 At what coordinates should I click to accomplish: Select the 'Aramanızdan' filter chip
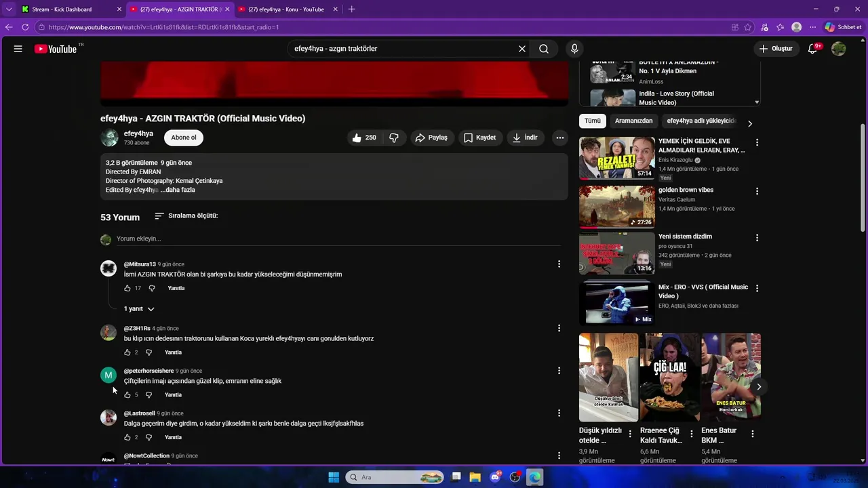pyautogui.click(x=633, y=121)
